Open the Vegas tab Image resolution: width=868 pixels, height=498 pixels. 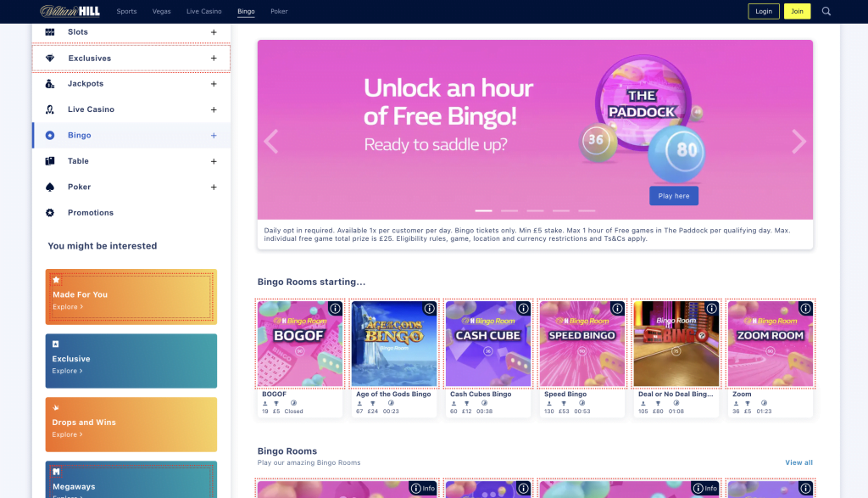pos(162,12)
